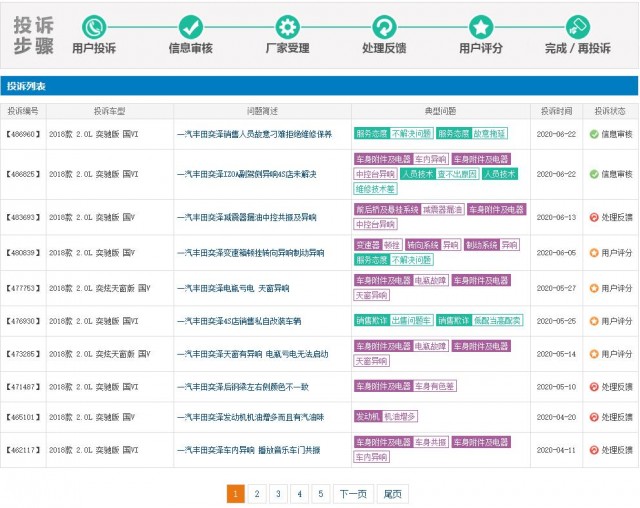
Task: Click the 下一页 next page button
Action: point(353,494)
